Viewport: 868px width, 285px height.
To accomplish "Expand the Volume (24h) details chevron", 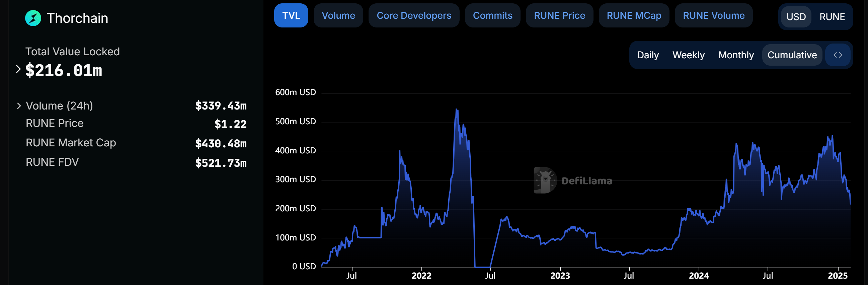I will coord(19,106).
